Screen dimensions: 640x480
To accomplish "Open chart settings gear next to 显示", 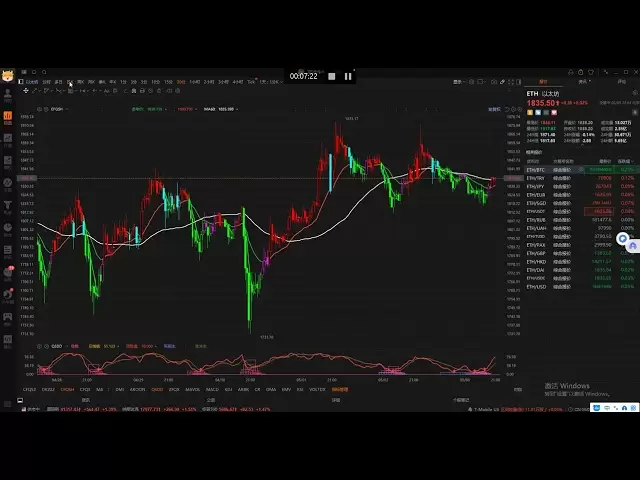I will (471, 82).
